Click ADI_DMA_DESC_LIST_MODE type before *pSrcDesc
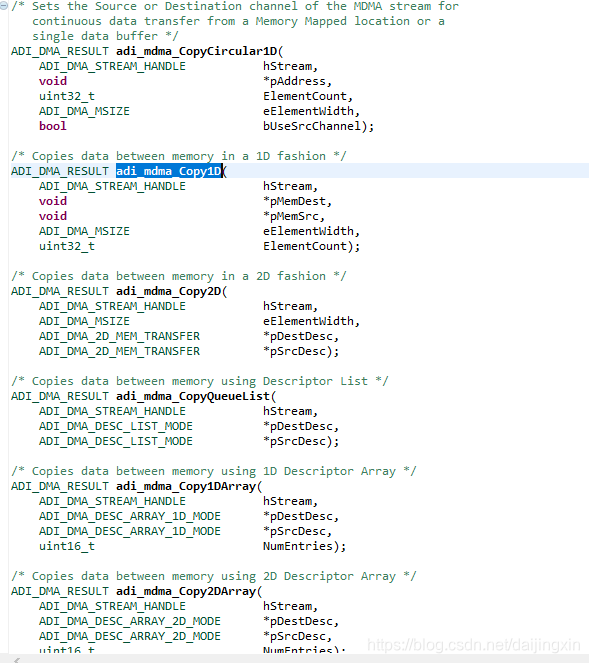This screenshot has width=589, height=663. point(116,441)
